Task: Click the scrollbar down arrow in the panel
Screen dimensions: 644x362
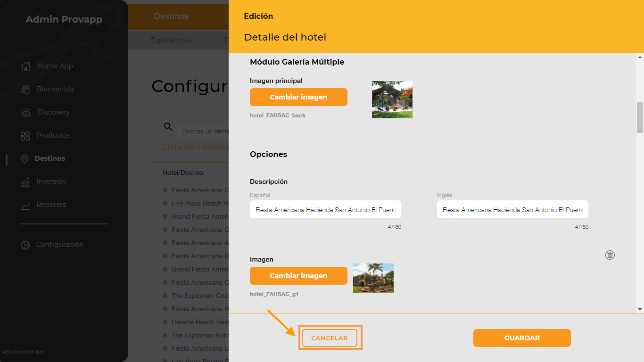Action: coord(640,309)
